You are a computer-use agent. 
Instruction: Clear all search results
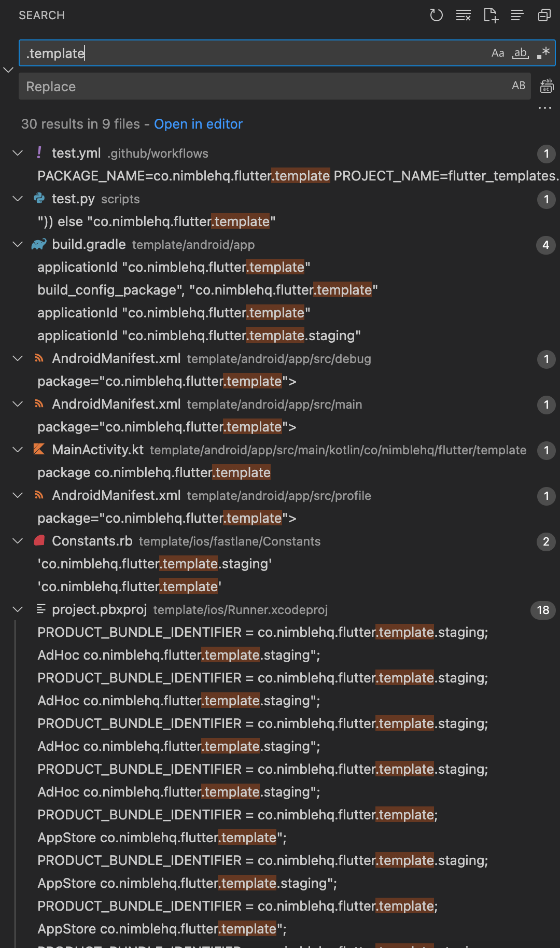[x=463, y=15]
